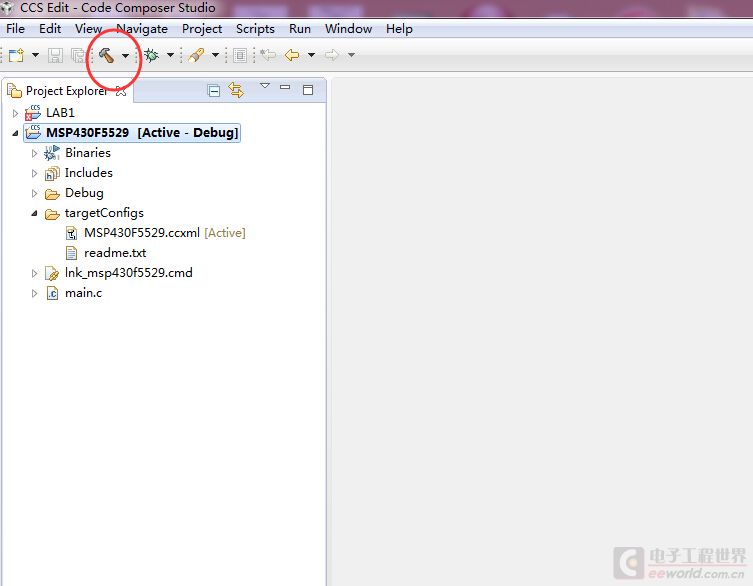Select MSP430F5529.ccxml target configuration file
753x586 pixels.
point(142,233)
